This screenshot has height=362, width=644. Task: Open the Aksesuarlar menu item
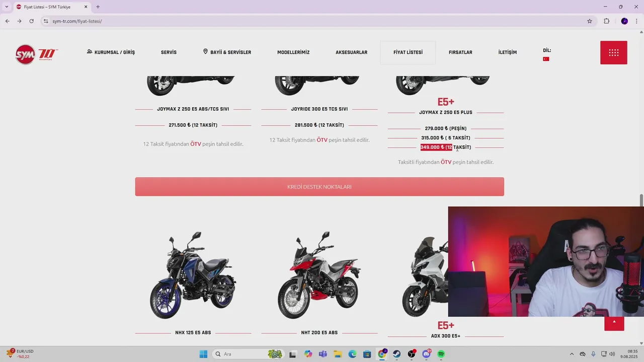(x=351, y=52)
